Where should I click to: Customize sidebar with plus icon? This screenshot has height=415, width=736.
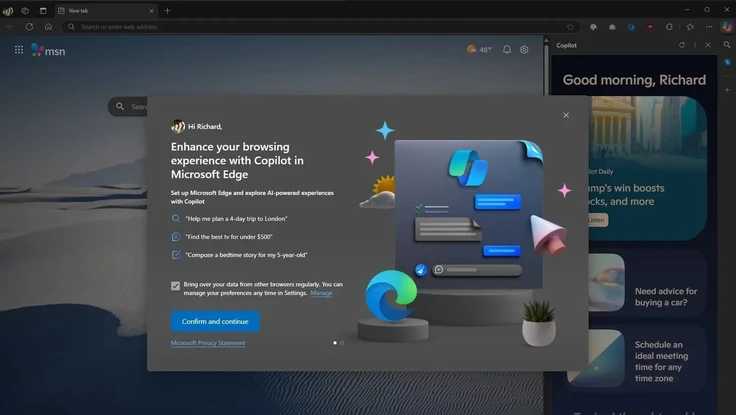click(x=727, y=90)
